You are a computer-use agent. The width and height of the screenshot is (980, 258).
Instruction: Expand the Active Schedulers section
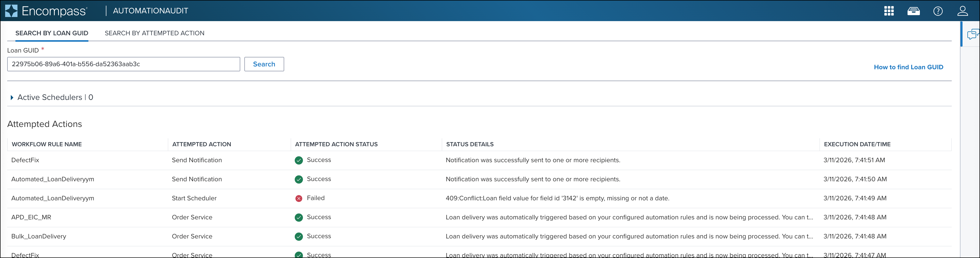click(x=12, y=98)
